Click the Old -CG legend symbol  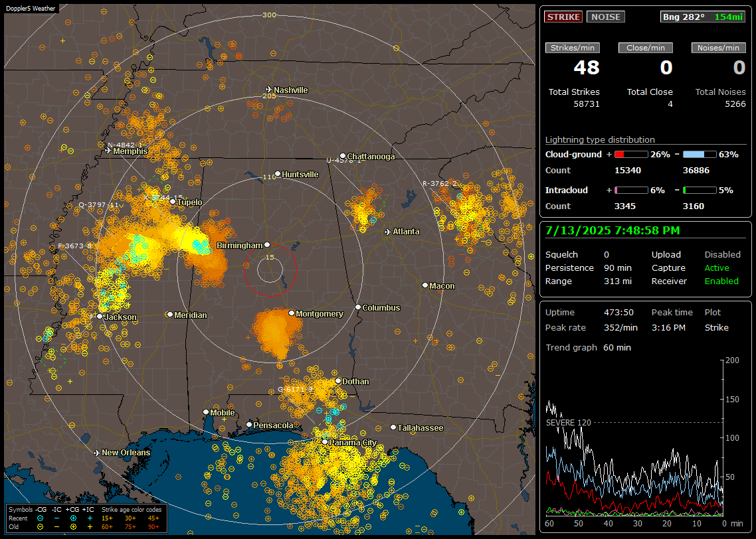(41, 527)
